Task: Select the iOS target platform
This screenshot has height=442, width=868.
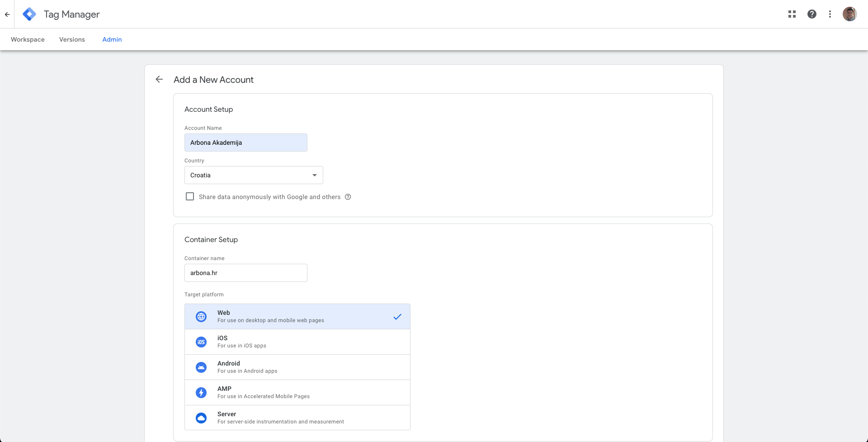Action: (x=297, y=342)
